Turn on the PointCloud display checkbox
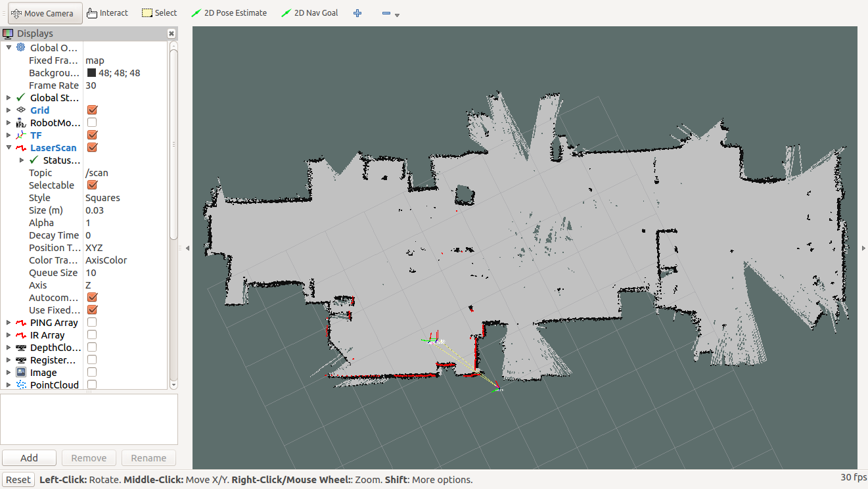This screenshot has width=868, height=489. (x=92, y=385)
